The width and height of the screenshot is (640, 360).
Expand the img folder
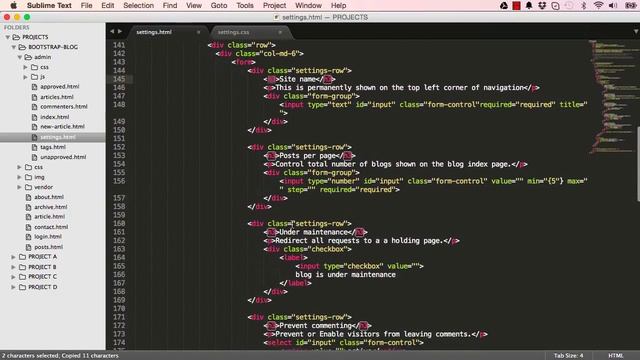click(19, 177)
